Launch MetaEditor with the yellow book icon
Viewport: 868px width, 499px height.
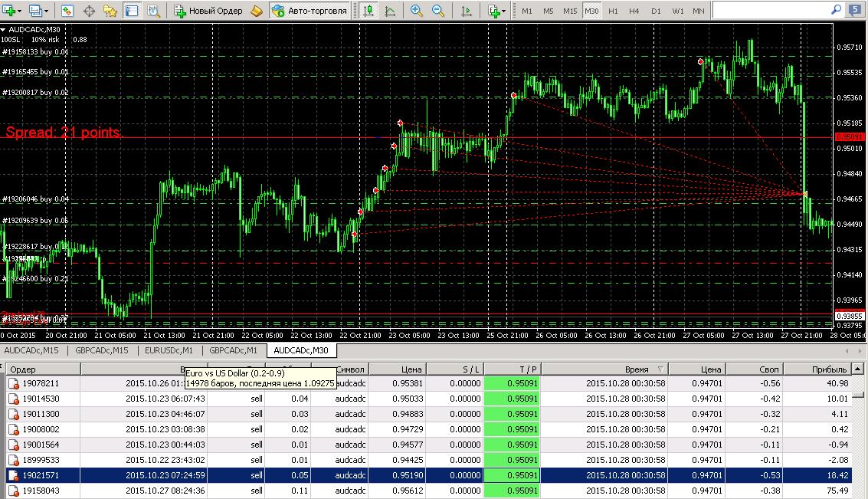pos(257,11)
